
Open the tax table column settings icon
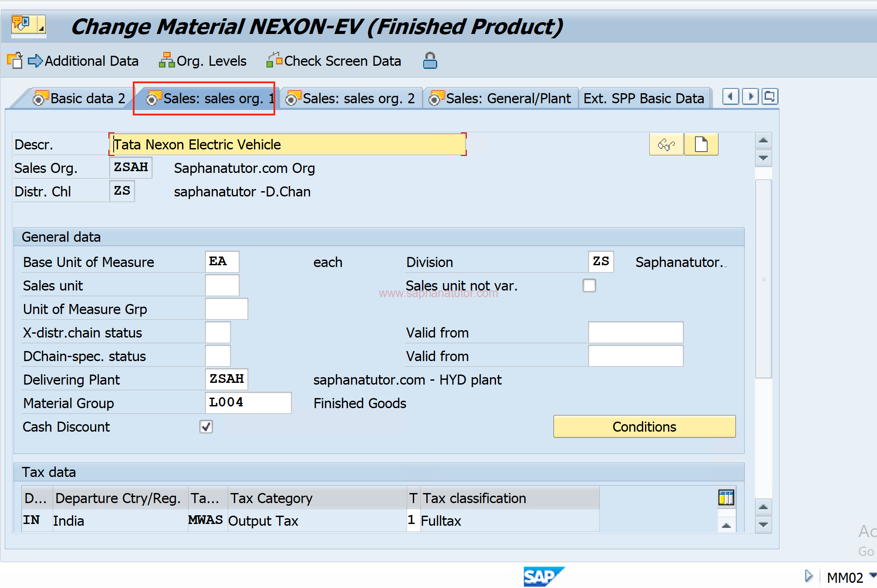tap(726, 497)
